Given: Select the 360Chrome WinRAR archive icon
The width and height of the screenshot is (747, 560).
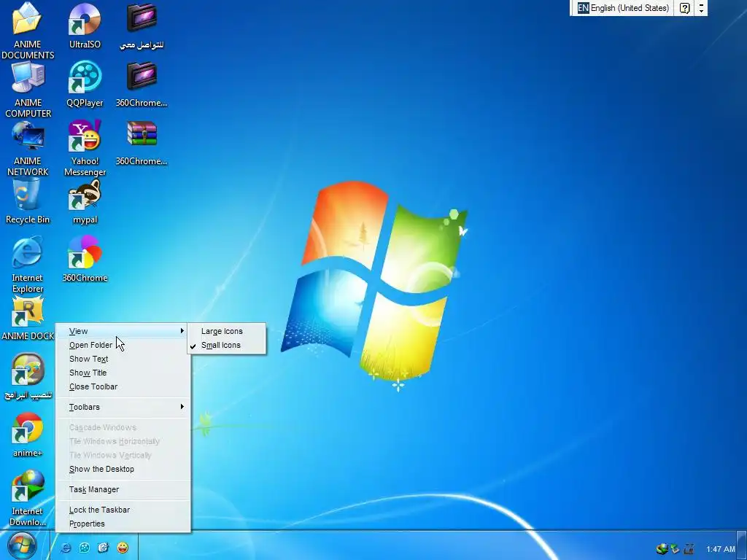Looking at the screenshot, I should [x=142, y=134].
